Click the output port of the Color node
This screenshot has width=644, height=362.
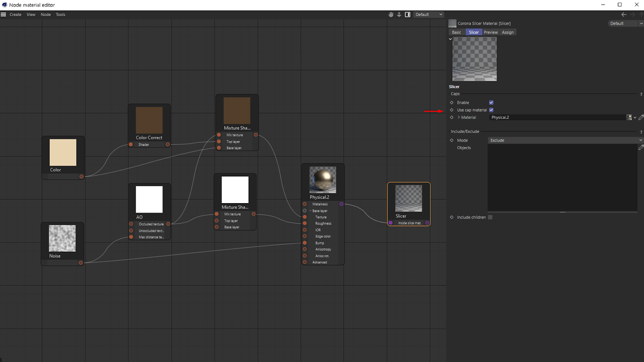(81, 177)
